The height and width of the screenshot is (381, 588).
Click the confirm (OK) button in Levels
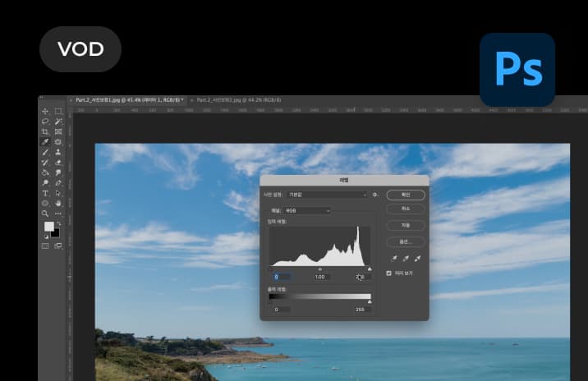click(x=406, y=195)
